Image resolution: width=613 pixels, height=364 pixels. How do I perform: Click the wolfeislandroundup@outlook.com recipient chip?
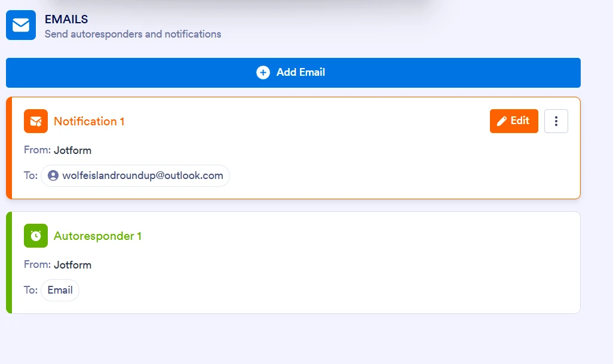click(x=134, y=175)
